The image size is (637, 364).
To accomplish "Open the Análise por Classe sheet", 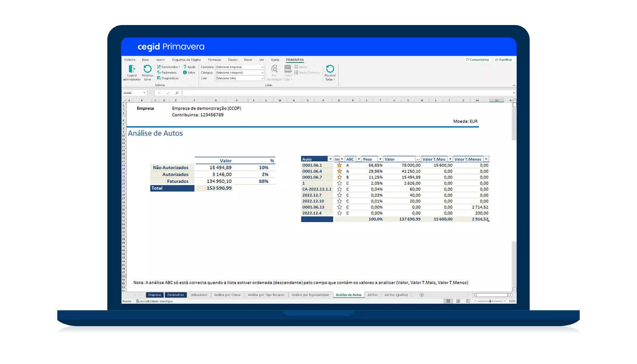I will [x=227, y=295].
